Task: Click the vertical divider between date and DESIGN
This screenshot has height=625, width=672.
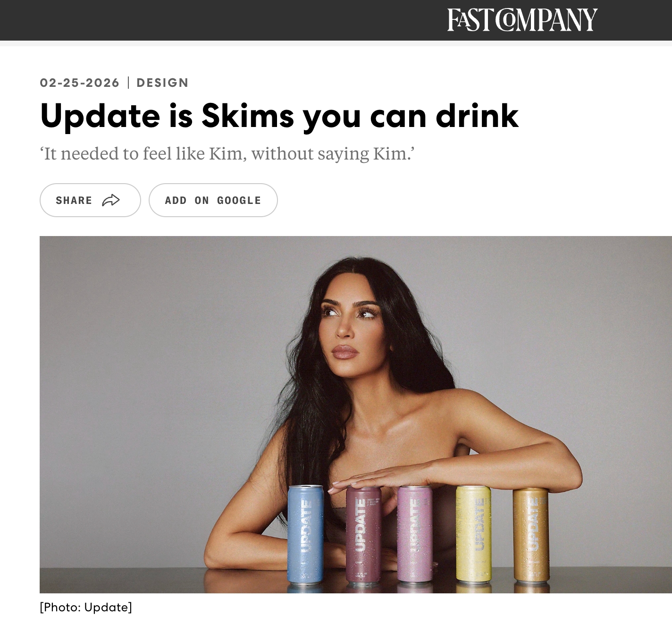Action: point(128,83)
